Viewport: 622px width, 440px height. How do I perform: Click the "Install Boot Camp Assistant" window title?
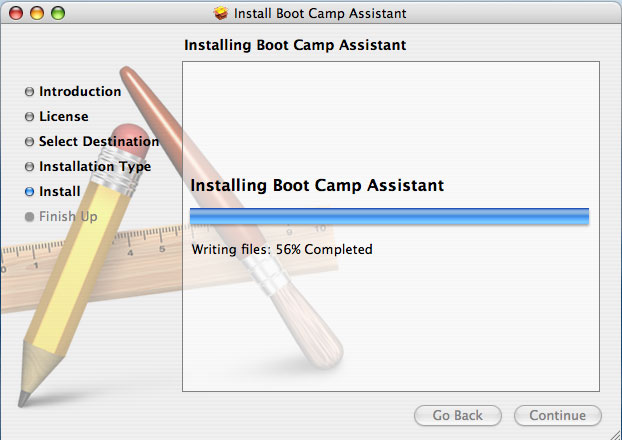[320, 14]
